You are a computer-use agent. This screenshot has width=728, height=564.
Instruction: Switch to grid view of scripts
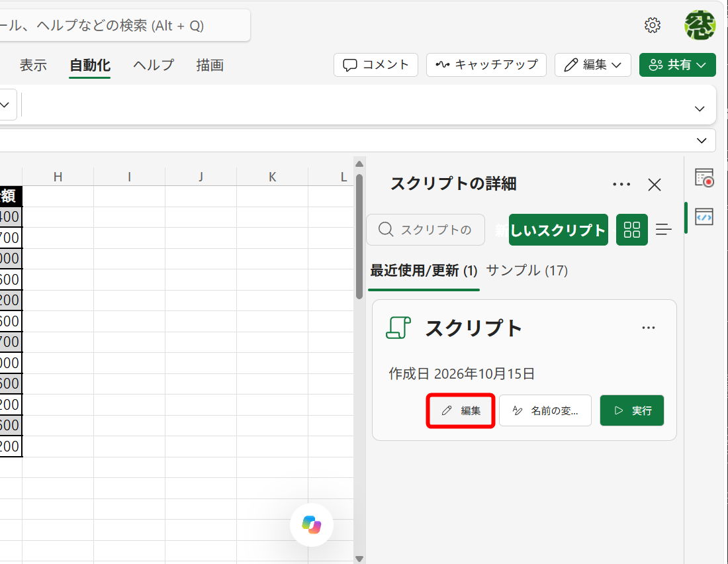click(x=631, y=230)
